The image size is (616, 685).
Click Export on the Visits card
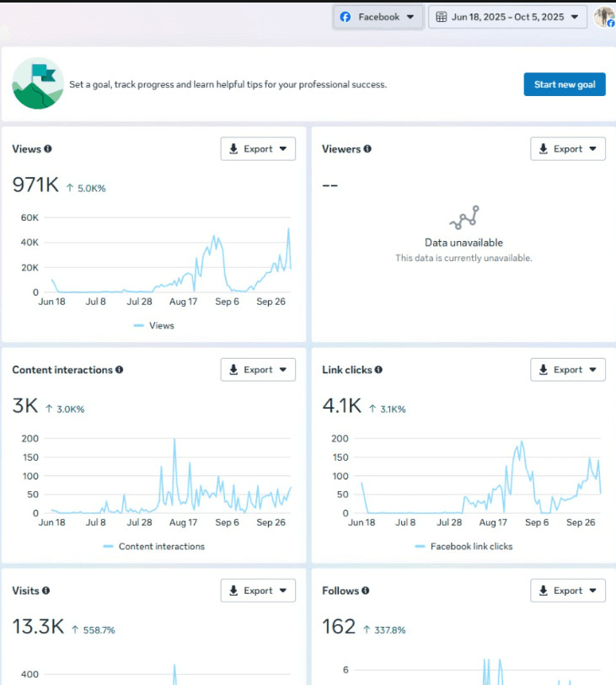(257, 590)
